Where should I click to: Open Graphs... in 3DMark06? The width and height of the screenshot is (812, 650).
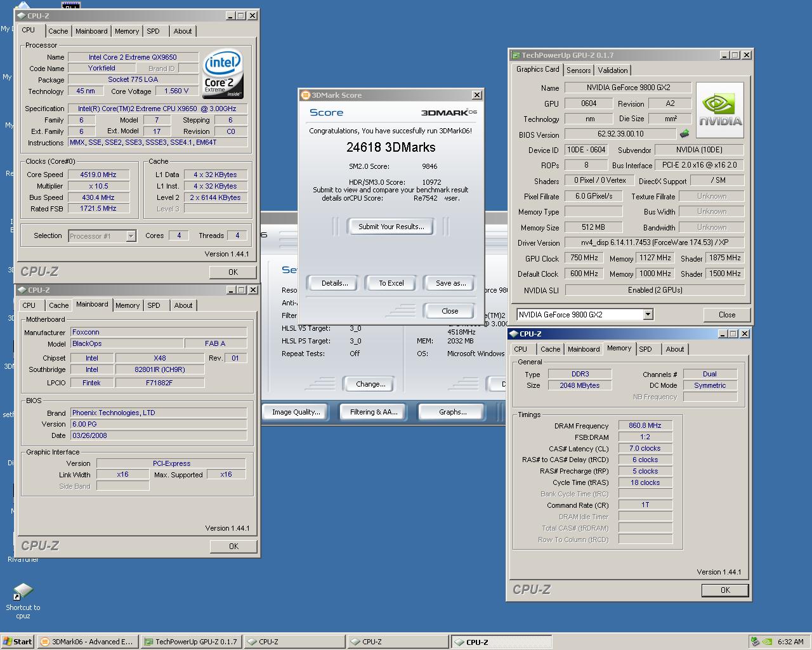[x=452, y=412]
